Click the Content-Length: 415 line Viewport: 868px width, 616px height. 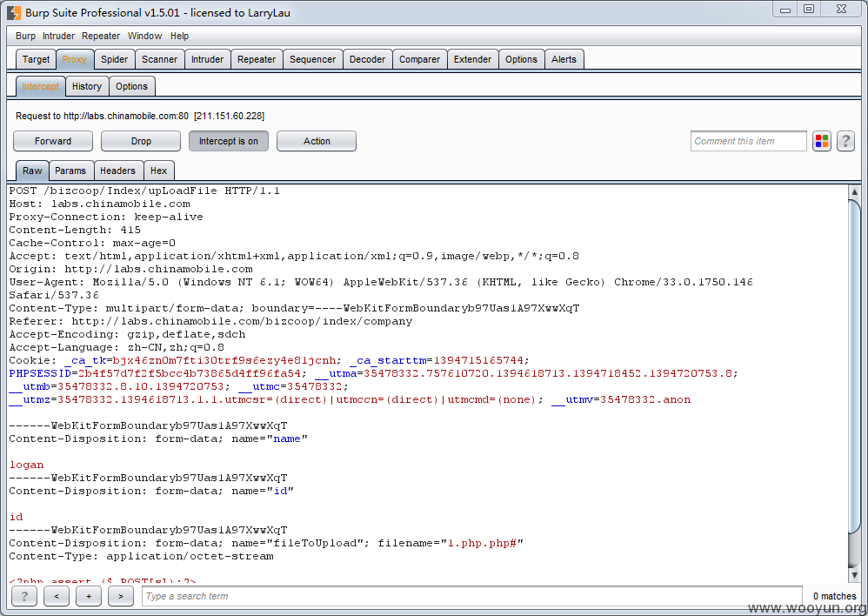75,230
